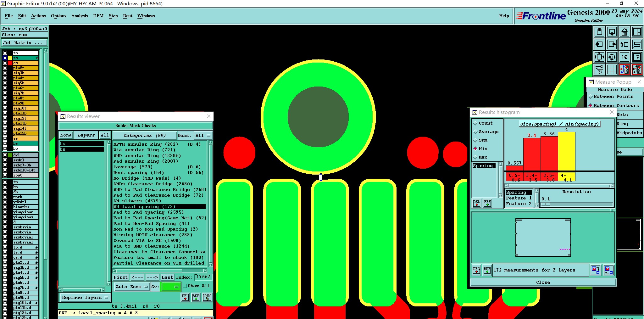Open the Job Matrix selector
Image resolution: width=644 pixels, height=319 pixels.
[25, 43]
